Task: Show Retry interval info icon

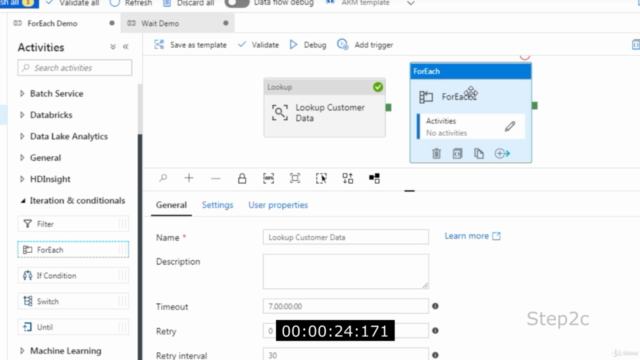Action: tap(436, 355)
